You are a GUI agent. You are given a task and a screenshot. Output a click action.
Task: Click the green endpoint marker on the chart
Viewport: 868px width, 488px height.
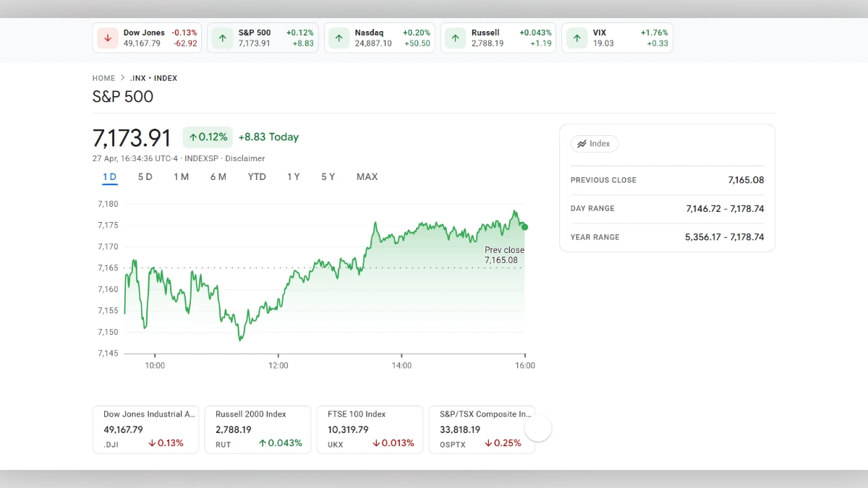click(x=524, y=226)
